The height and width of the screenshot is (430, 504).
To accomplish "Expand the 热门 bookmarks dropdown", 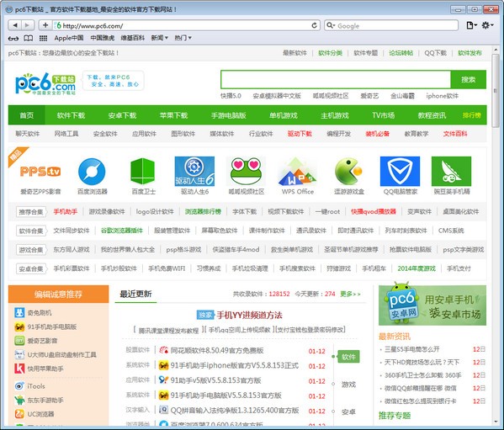I will [x=183, y=38].
